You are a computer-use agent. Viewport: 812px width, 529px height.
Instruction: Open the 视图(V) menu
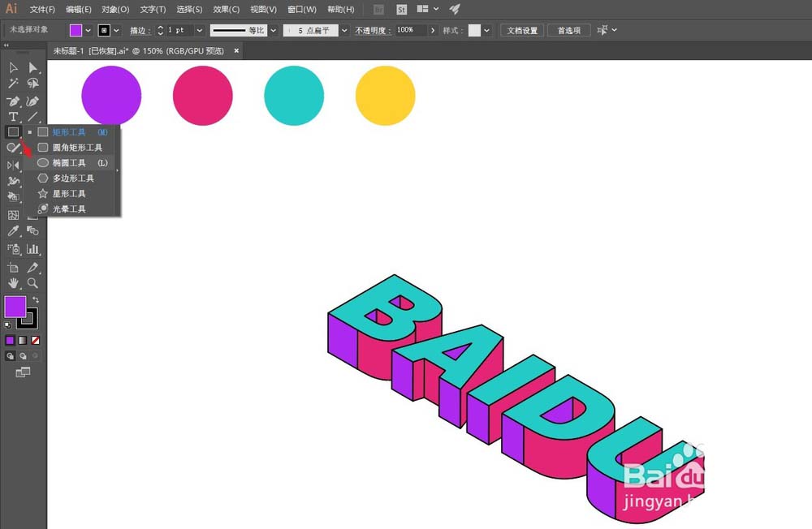coord(264,9)
